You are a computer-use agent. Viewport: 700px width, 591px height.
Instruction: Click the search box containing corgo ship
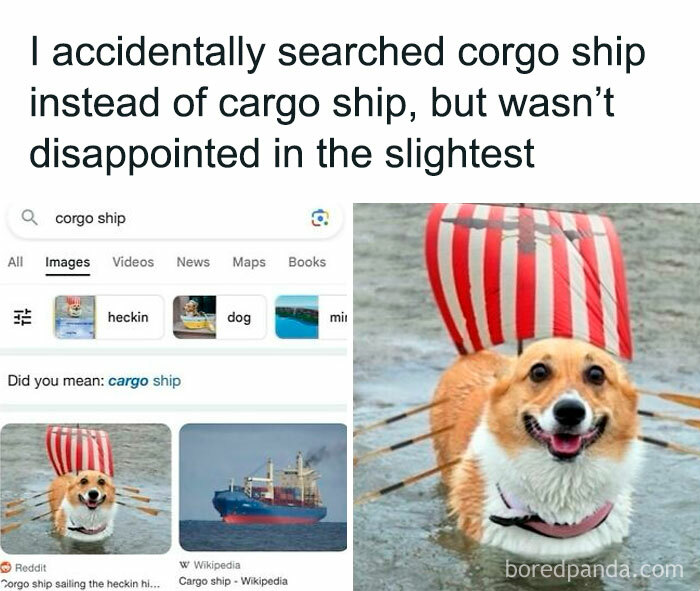coord(175,219)
